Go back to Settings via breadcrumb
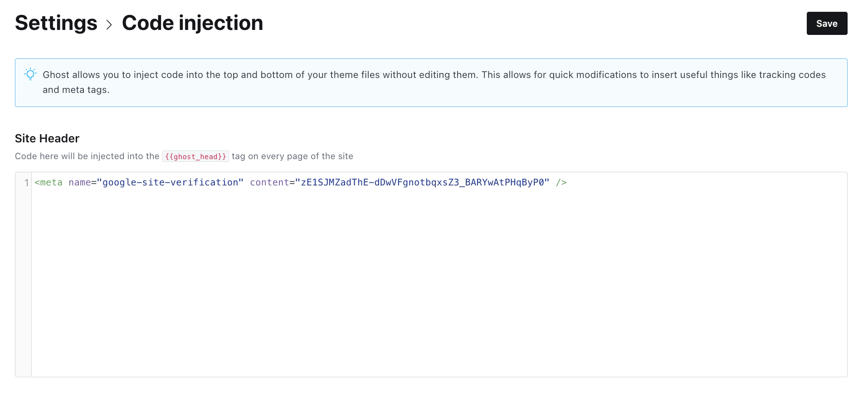This screenshot has width=868, height=394. coord(56,23)
